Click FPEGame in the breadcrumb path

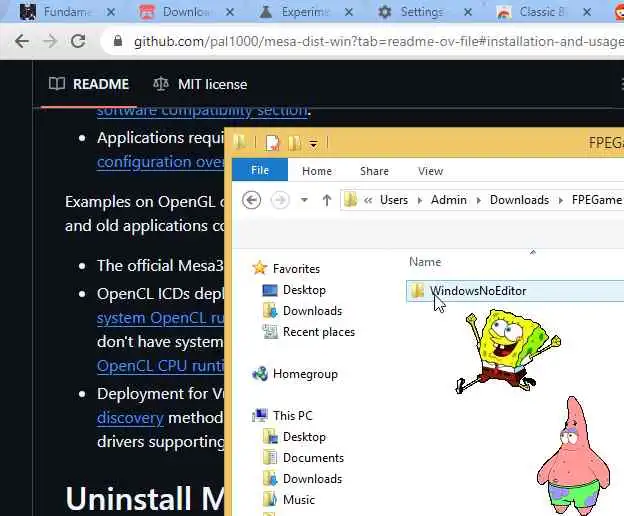(597, 200)
